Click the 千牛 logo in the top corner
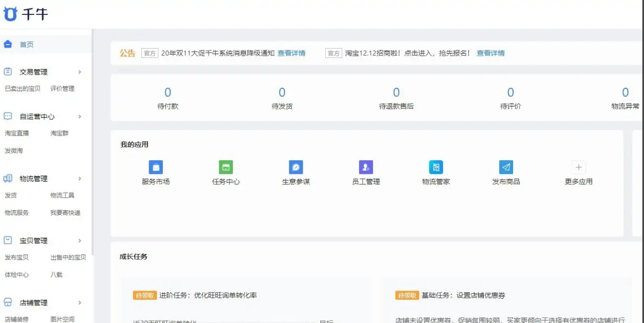 [x=25, y=14]
